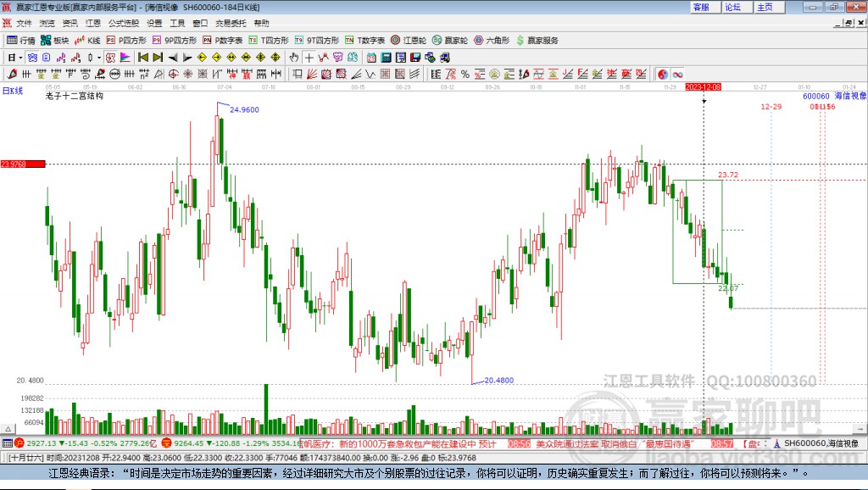Image resolution: width=868 pixels, height=490 pixels.
Task: Open the P数字表 tool
Action: click(223, 41)
